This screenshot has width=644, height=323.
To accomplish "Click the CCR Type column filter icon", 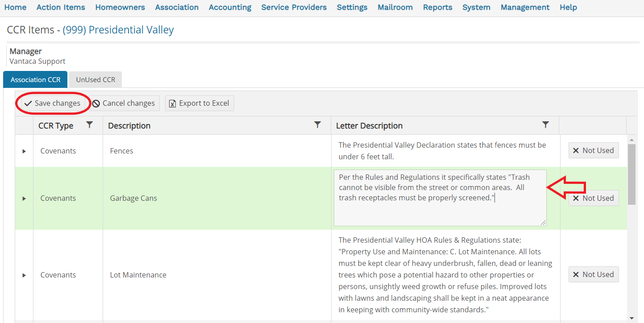I will [x=90, y=125].
